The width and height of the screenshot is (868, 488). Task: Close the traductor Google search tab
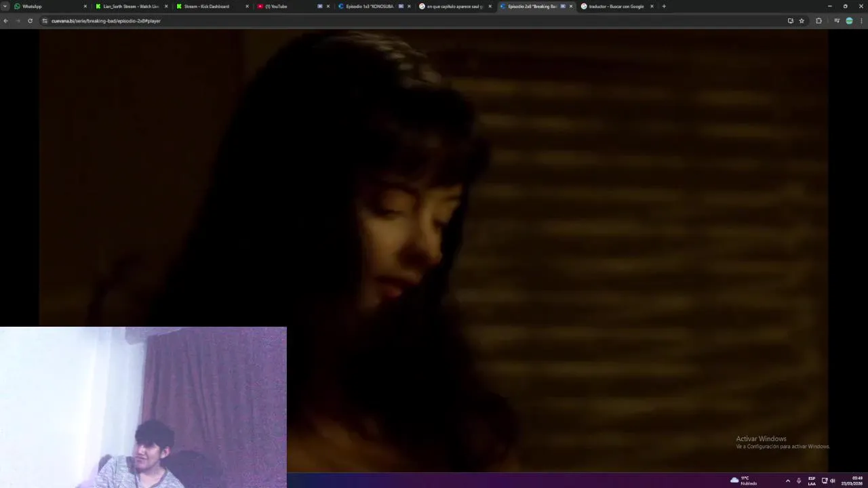point(652,6)
